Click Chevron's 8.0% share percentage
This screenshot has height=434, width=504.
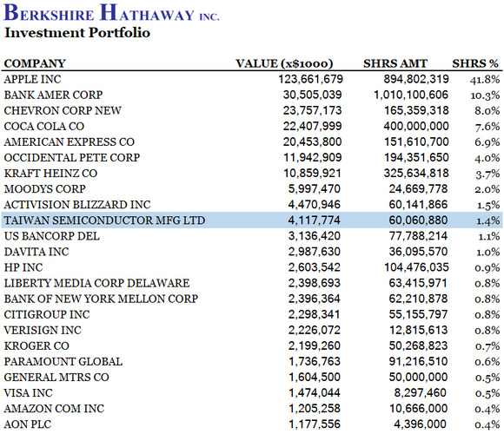[487, 111]
